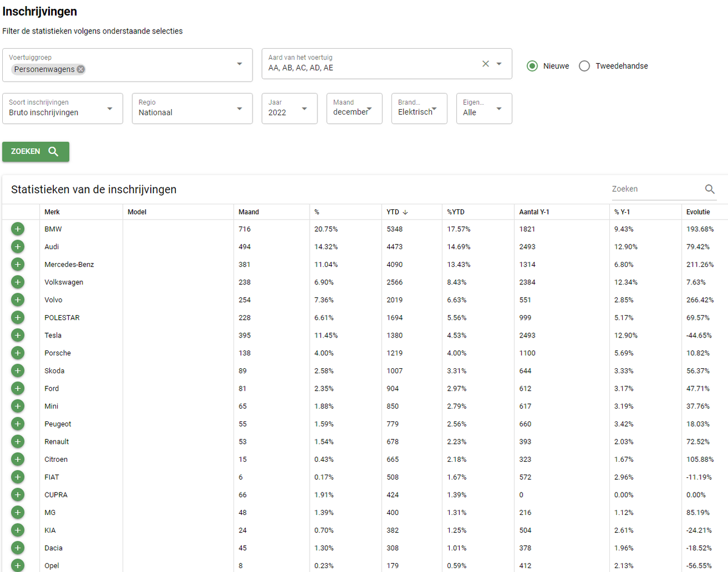The height and width of the screenshot is (572, 728).
Task: Click the Mercedes-Benz brand name cell
Action: [x=69, y=264]
